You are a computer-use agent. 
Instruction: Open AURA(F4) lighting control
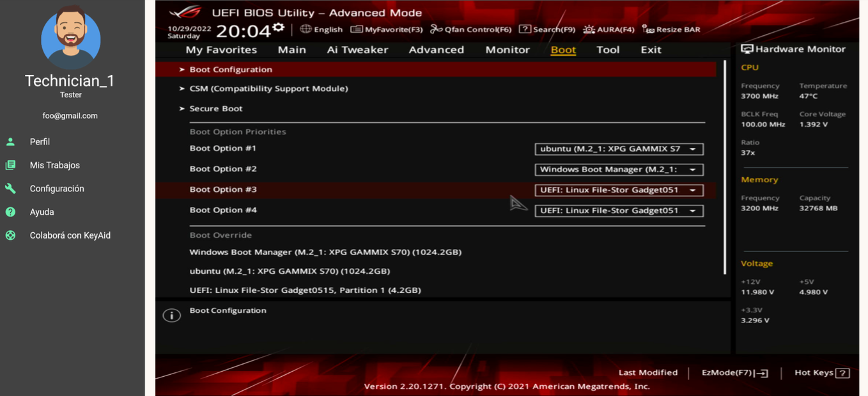[x=589, y=29]
